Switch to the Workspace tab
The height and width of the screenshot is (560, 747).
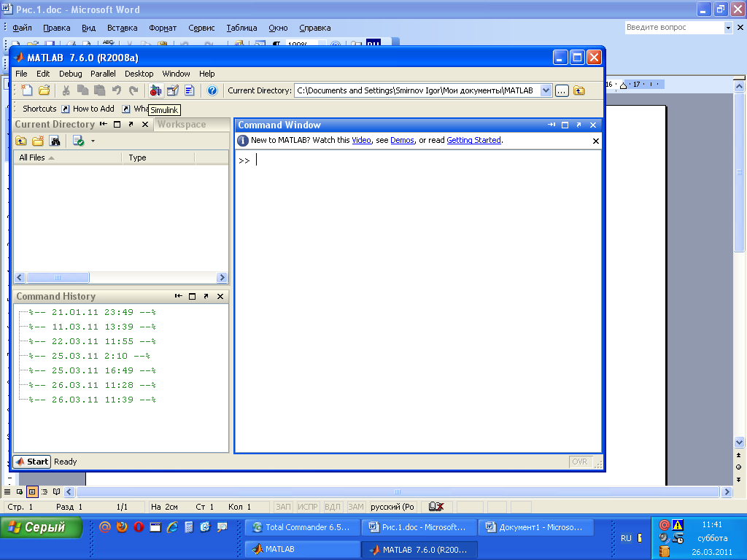[x=182, y=124]
